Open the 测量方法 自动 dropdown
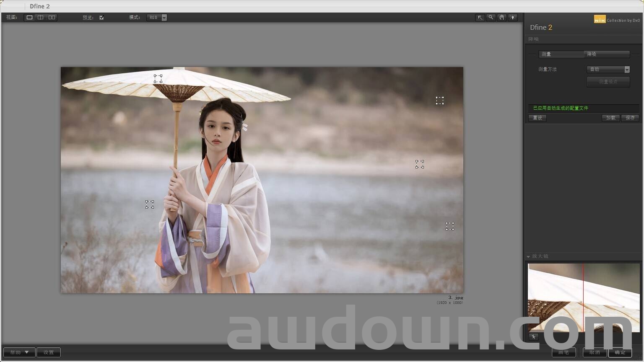Viewport: 644px width, 362px height. [608, 70]
